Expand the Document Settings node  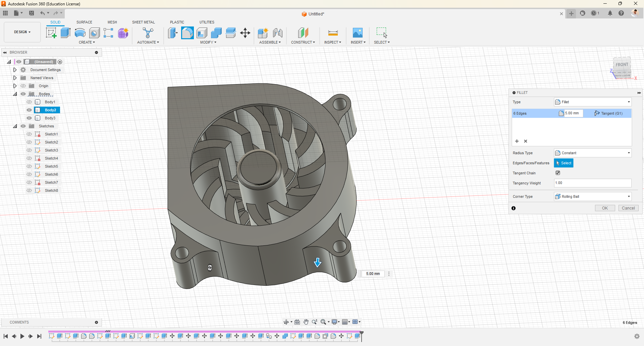point(15,70)
